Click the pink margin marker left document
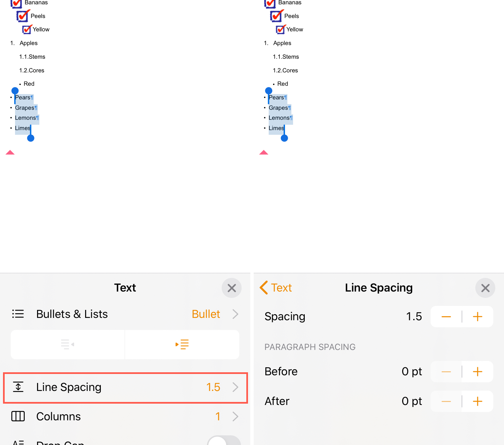Viewport: 504px width, 445px height. pos(10,152)
